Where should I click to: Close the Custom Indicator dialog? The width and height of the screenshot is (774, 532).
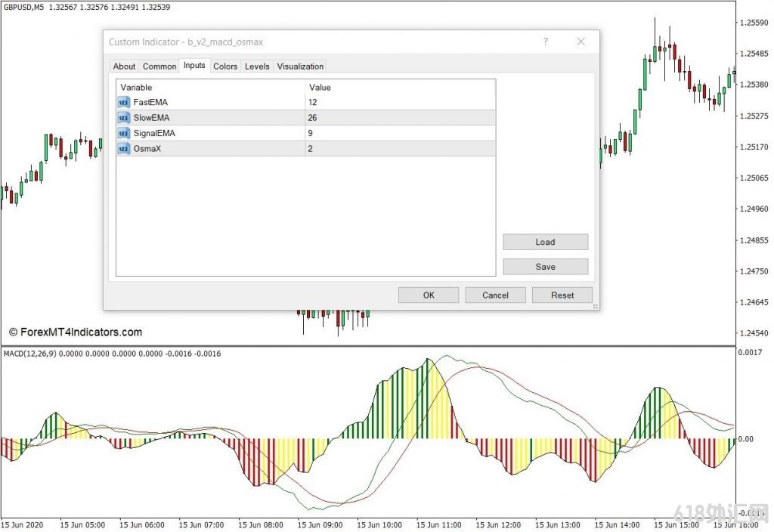(x=581, y=42)
